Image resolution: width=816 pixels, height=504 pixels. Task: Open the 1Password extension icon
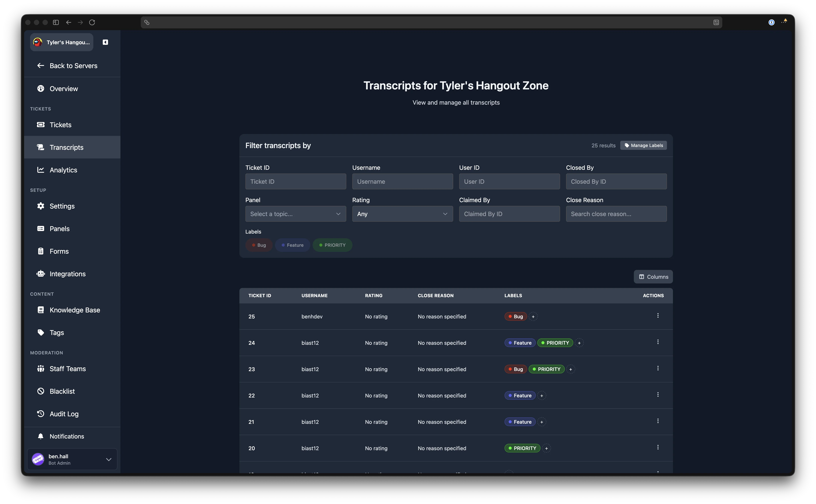(771, 22)
